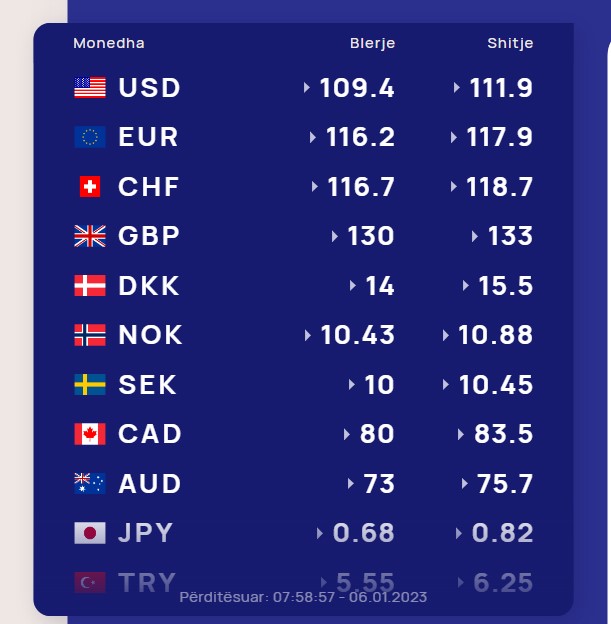Click the arrow beside NOK sell rate 10.88
611x624 pixels.
(446, 335)
